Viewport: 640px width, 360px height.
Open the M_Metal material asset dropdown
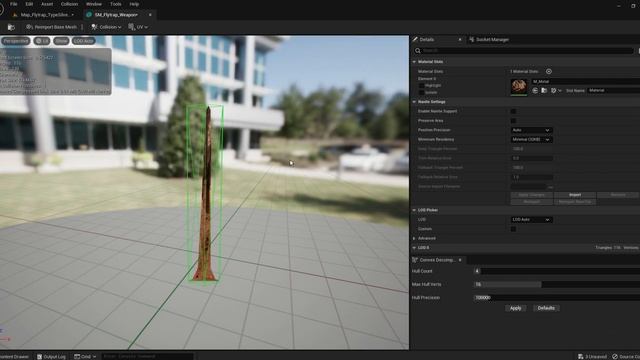[585, 82]
